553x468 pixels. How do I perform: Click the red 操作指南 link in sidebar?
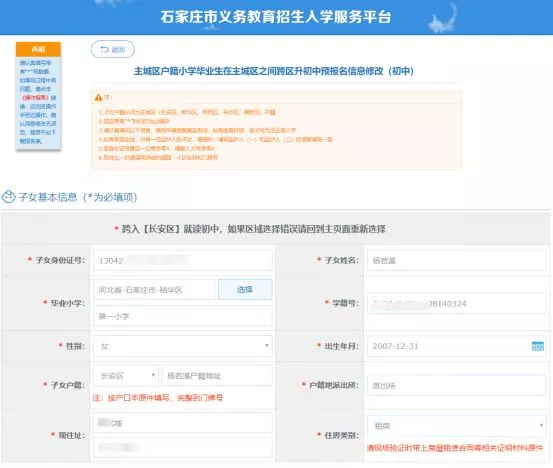coord(35,97)
